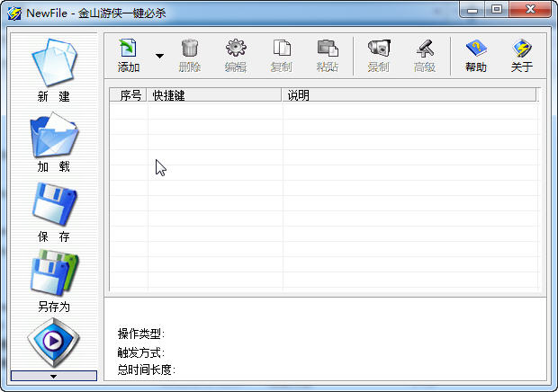Close the 金山游侠一键必杀 window
558x392 pixels.
531,10
